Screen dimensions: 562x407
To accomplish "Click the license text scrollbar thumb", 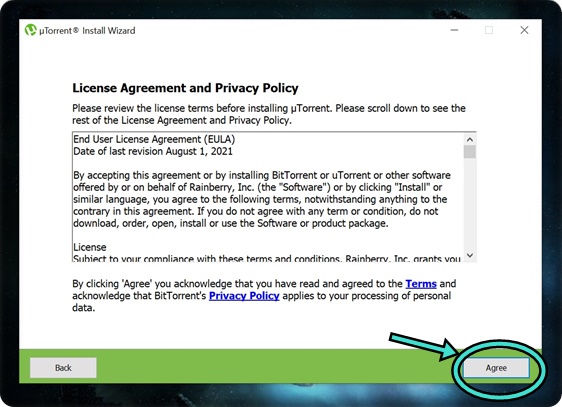I will pyautogui.click(x=470, y=152).
